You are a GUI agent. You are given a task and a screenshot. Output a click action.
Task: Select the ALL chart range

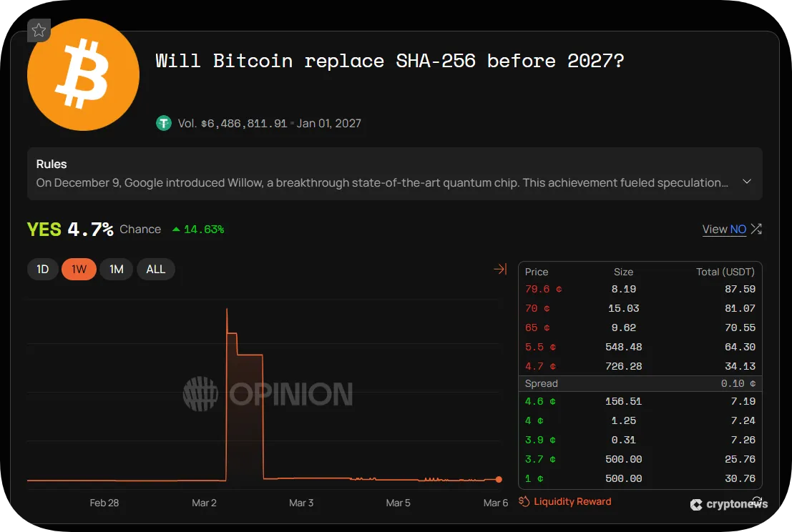155,269
